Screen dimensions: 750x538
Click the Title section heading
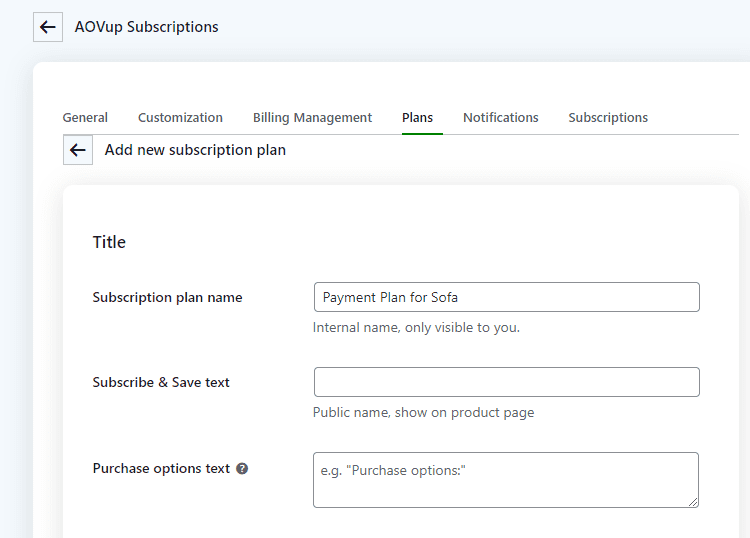tap(109, 242)
